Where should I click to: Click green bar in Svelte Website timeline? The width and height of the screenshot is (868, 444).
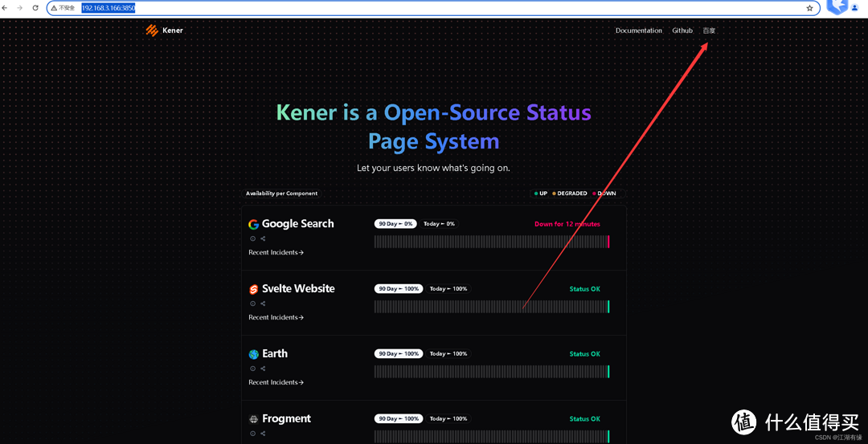click(x=608, y=307)
